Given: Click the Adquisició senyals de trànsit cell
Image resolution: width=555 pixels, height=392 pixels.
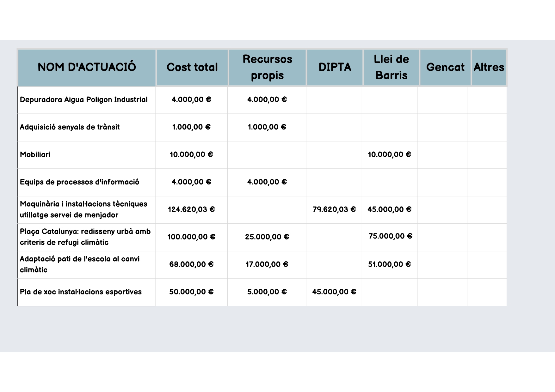Looking at the screenshot, I should 70,127.
